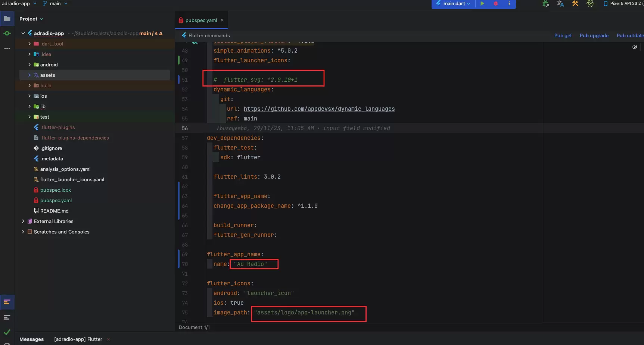Select the [adradio-app] Flutter messages tab
Screen dimensions: 644x345
[x=78, y=339]
